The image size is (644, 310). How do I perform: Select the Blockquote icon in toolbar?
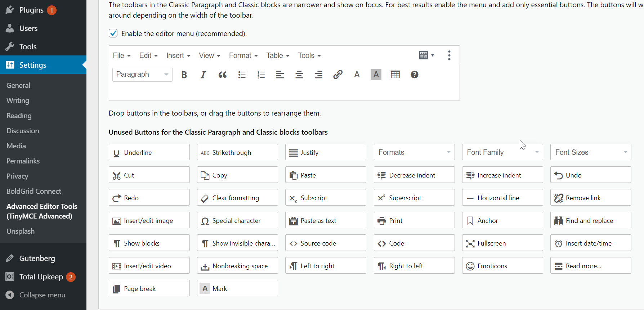223,75
